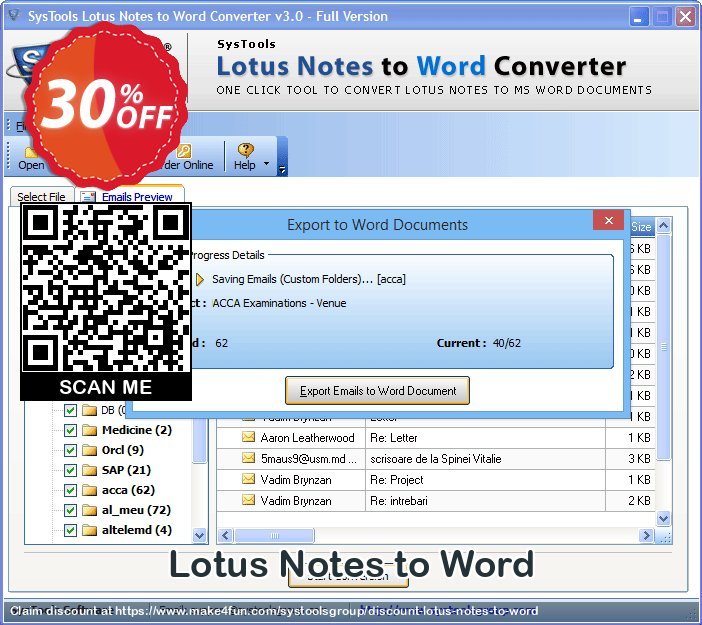Select the altelemd (4) folder icon
702x625 pixels.
pos(90,530)
